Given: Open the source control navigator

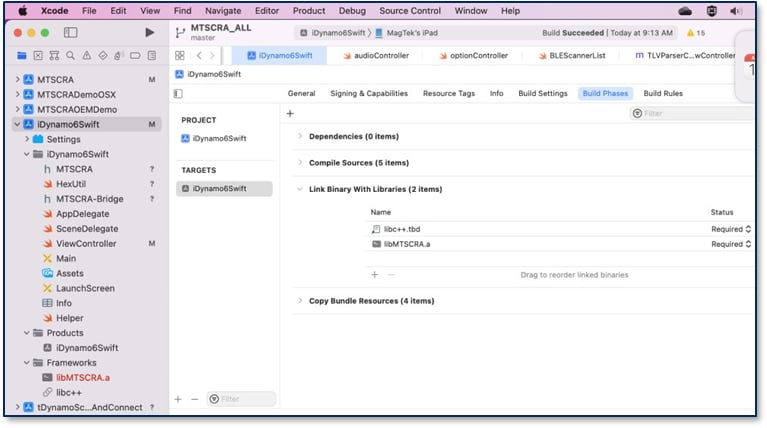Looking at the screenshot, I should [38, 55].
